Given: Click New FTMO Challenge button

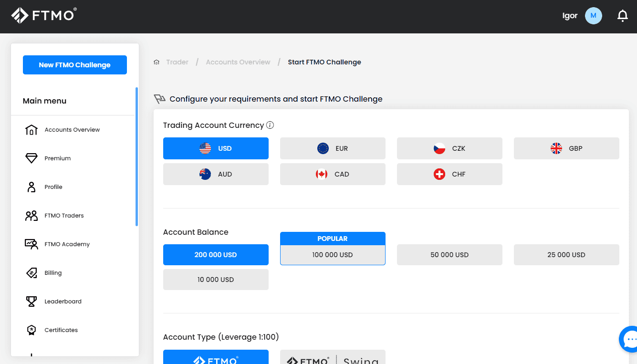Looking at the screenshot, I should [x=75, y=65].
